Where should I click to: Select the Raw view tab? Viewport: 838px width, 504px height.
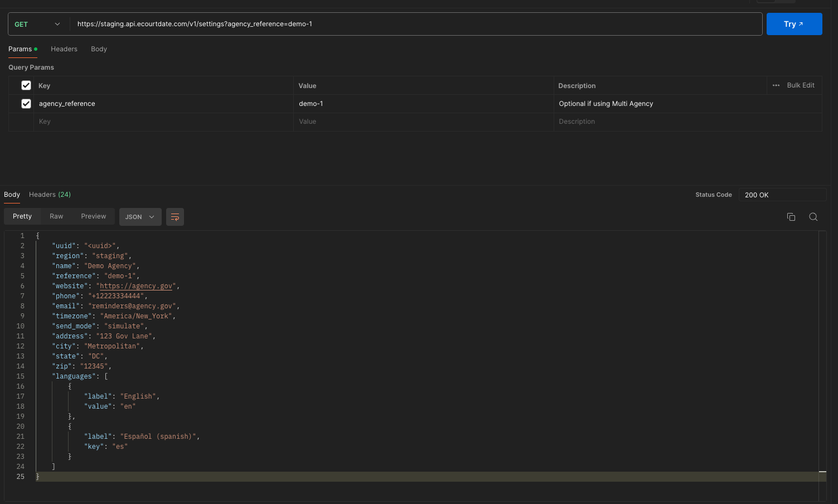click(56, 216)
